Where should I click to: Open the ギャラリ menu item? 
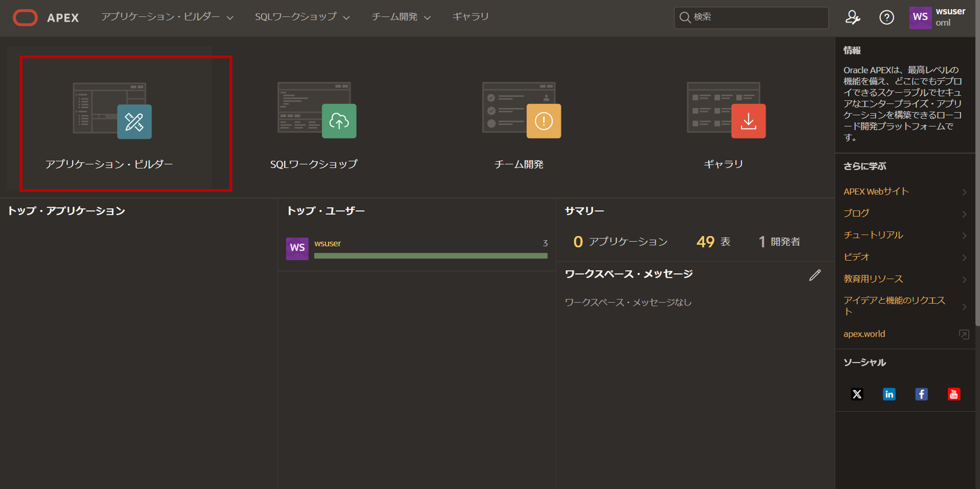tap(470, 17)
